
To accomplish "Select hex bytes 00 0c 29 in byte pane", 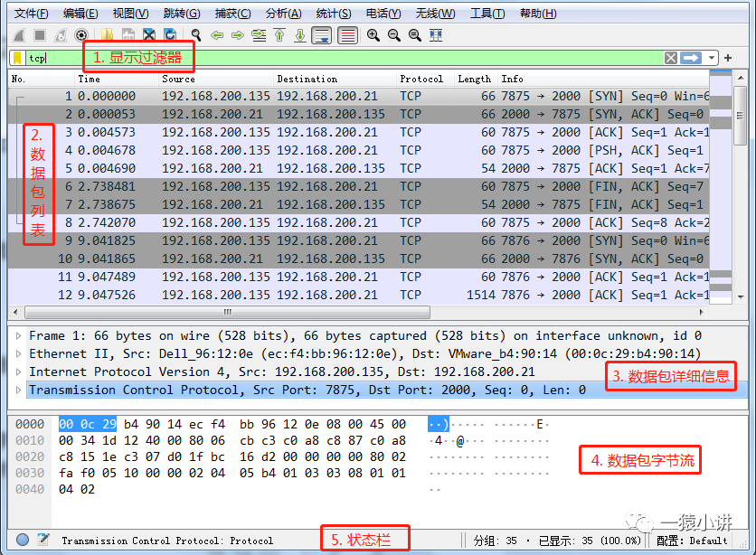I will click(88, 425).
